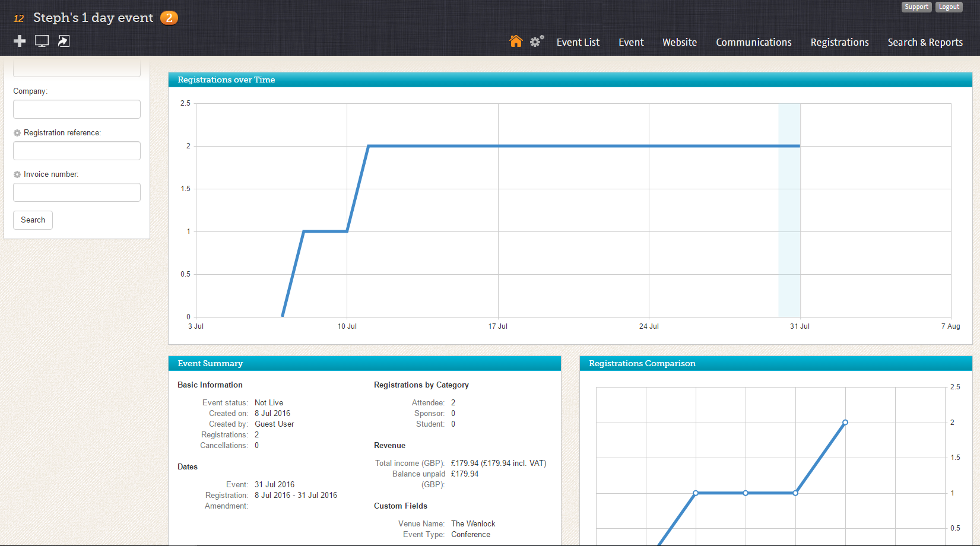Focus the Invoice number input field
The width and height of the screenshot is (980, 546).
(x=77, y=192)
